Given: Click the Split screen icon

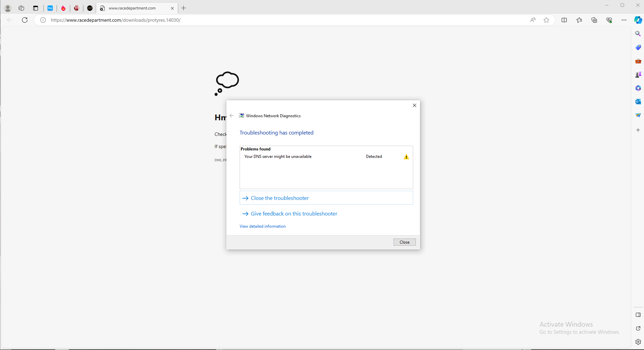Looking at the screenshot, I should coord(564,20).
